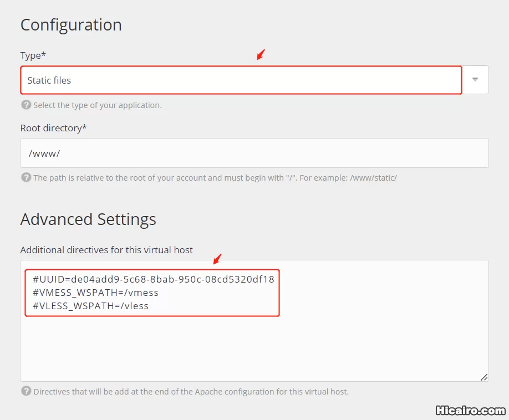Click the Advanced Settings heading
The height and width of the screenshot is (420, 509).
(88, 219)
